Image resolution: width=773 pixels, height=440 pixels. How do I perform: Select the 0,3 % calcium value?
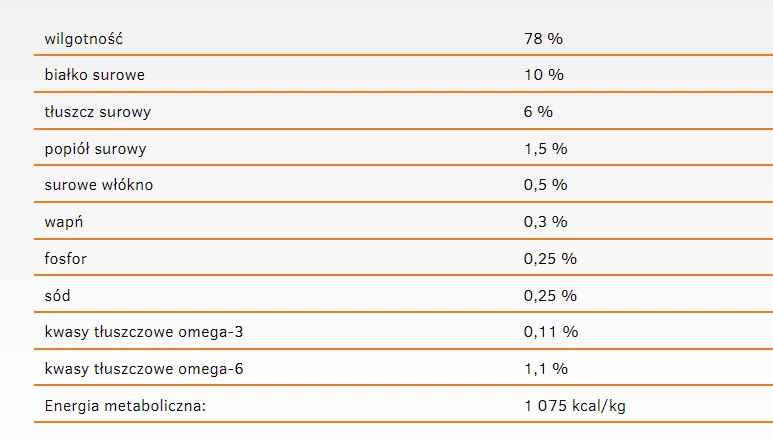tap(545, 222)
